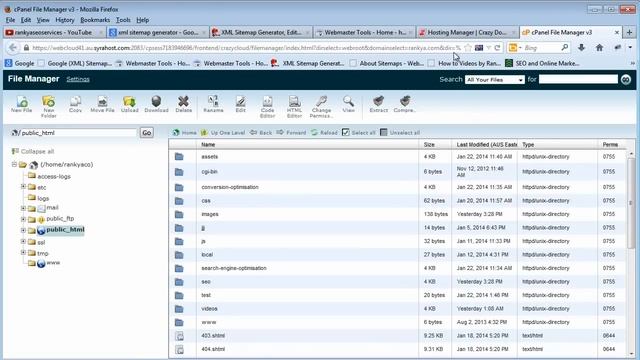640x360 pixels.
Task: Open the search scope dropdown All Your Files
Action: point(495,80)
